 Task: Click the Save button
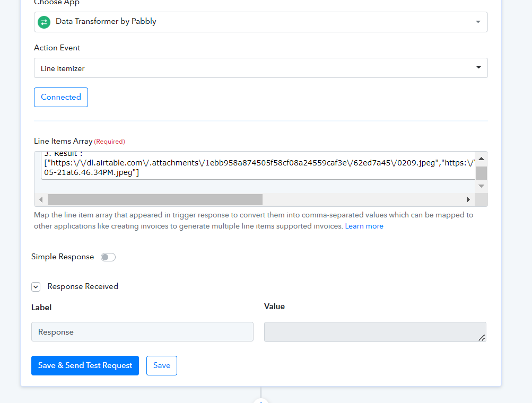coord(161,366)
